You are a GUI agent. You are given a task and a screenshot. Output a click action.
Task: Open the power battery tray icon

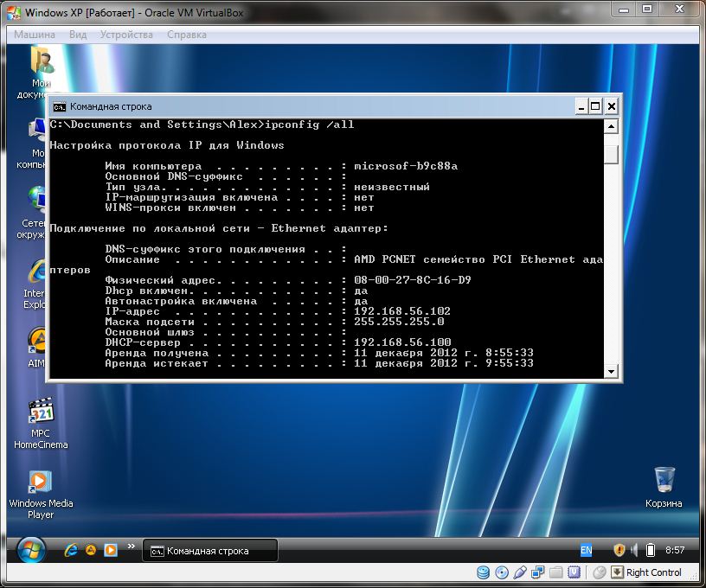tap(650, 550)
